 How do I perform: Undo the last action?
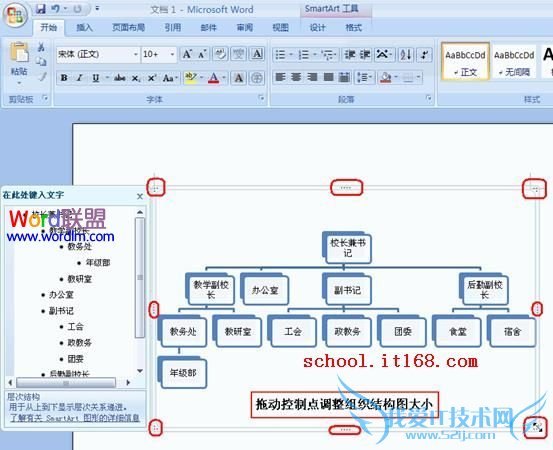(x=55, y=8)
